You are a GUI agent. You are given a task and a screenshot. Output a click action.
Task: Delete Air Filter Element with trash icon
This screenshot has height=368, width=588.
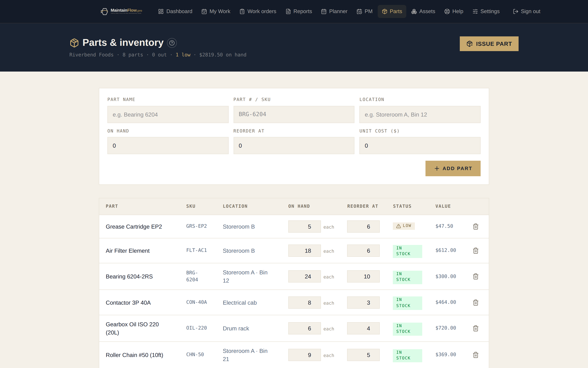476,251
